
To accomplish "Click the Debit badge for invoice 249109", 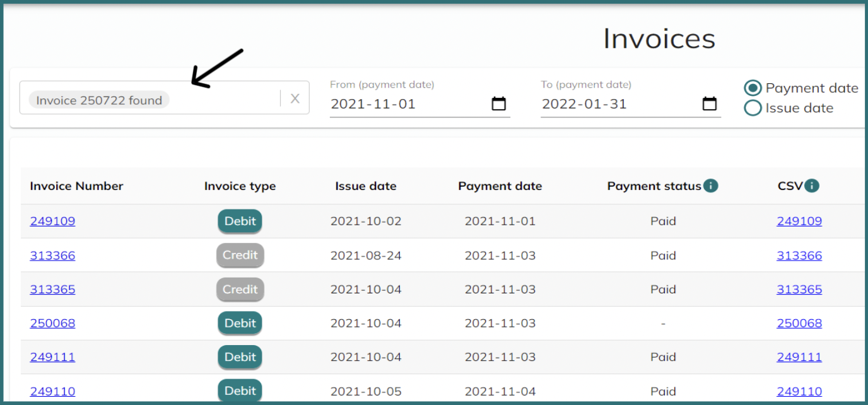I will (x=240, y=221).
